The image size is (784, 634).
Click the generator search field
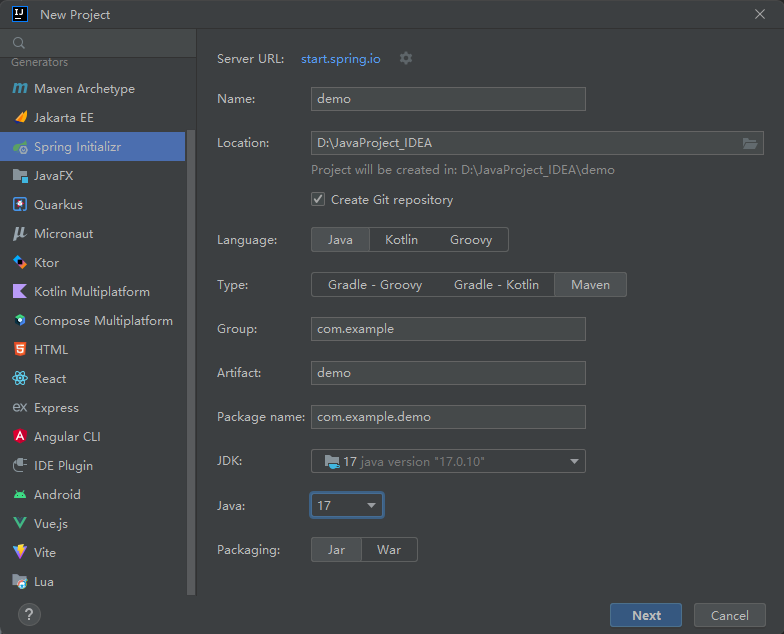point(98,43)
